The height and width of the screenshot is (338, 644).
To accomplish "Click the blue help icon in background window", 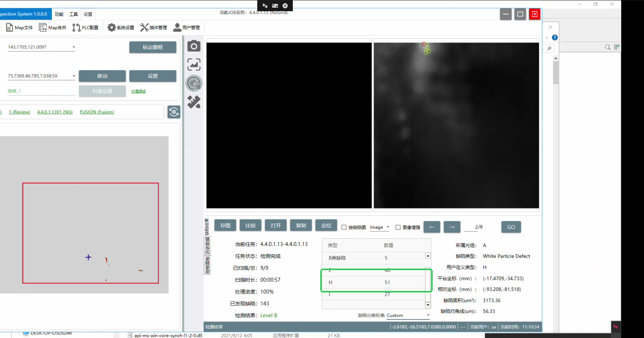I will pyautogui.click(x=555, y=37).
